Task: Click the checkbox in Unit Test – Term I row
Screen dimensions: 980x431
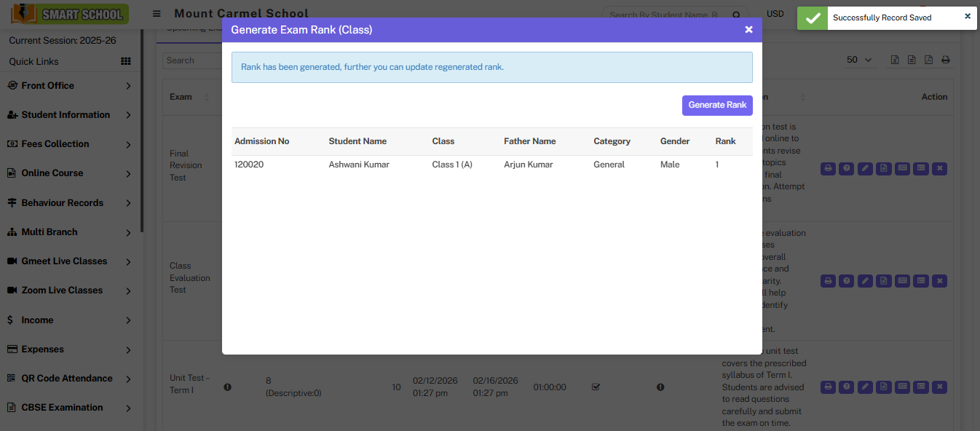Action: click(x=596, y=387)
